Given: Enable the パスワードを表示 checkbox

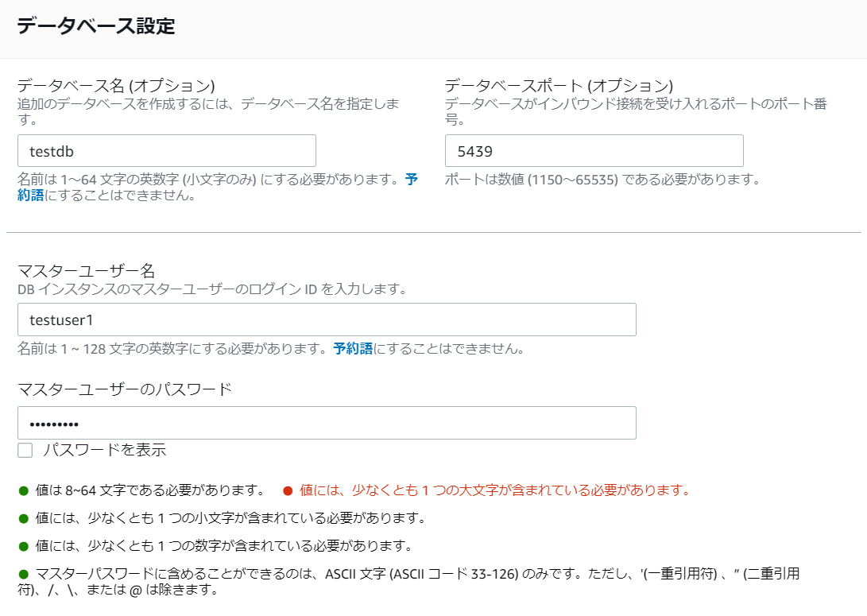Looking at the screenshot, I should (x=25, y=450).
